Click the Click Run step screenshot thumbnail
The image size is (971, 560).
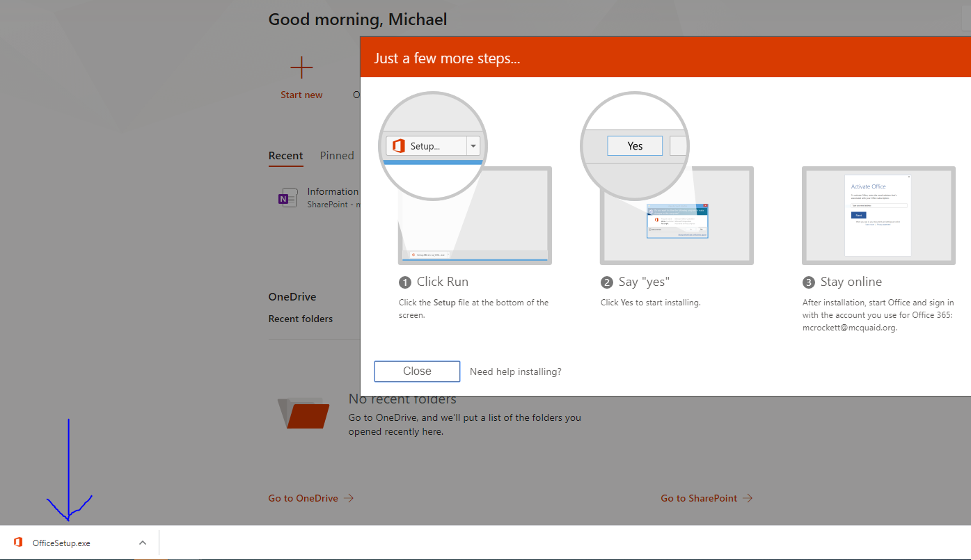coord(475,216)
